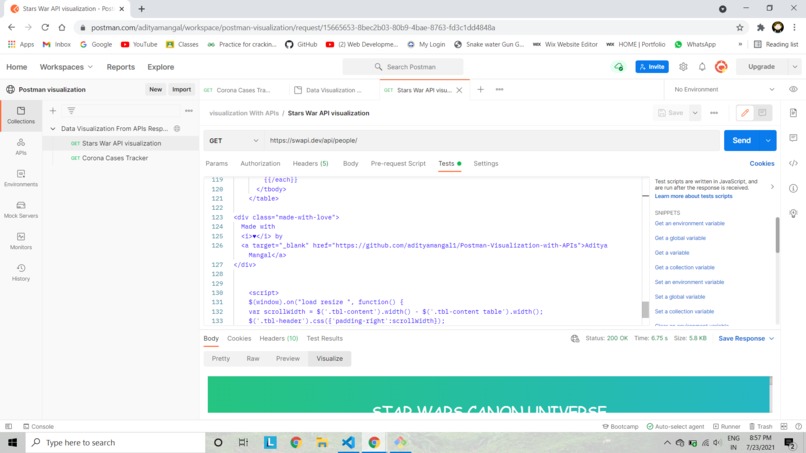This screenshot has height=453, width=806.
Task: Open request three-dot more actions
Action: click(713, 113)
